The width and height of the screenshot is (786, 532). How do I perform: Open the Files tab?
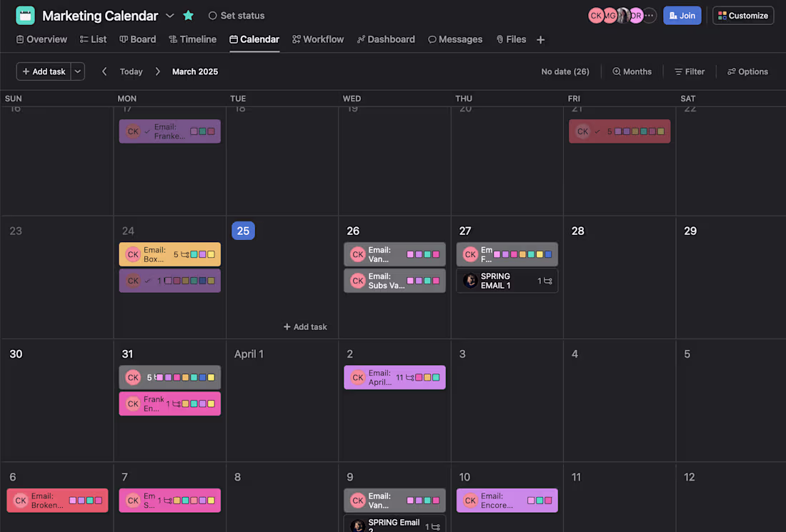click(x=511, y=39)
